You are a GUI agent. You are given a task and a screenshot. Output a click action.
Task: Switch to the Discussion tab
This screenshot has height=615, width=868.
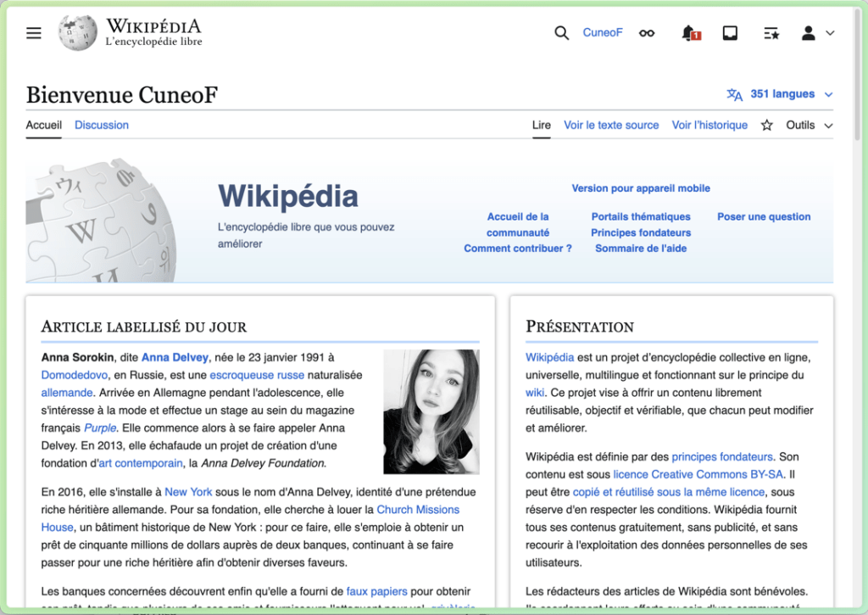102,126
